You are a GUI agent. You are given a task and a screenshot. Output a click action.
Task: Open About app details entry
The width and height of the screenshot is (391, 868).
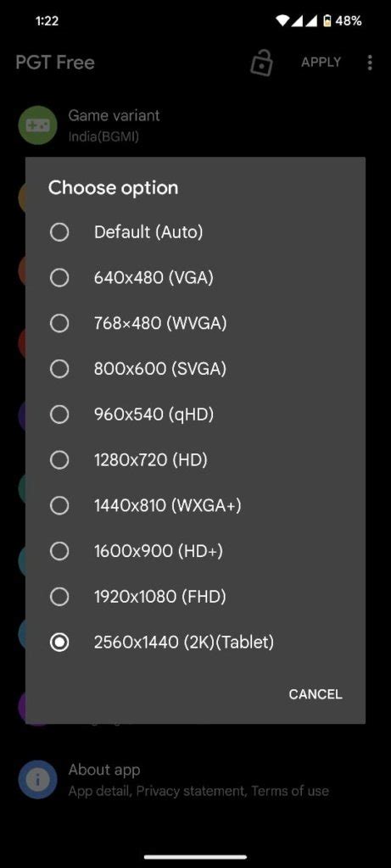(x=195, y=780)
